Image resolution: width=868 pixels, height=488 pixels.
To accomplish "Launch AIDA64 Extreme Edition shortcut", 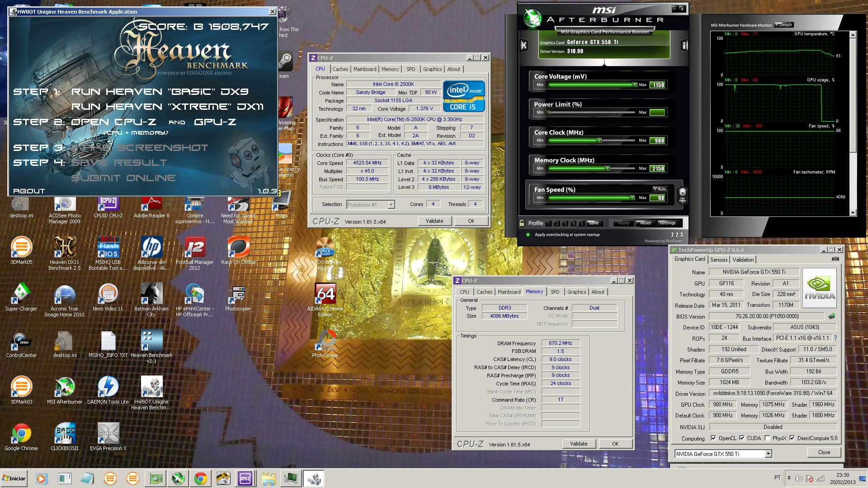I will point(325,300).
